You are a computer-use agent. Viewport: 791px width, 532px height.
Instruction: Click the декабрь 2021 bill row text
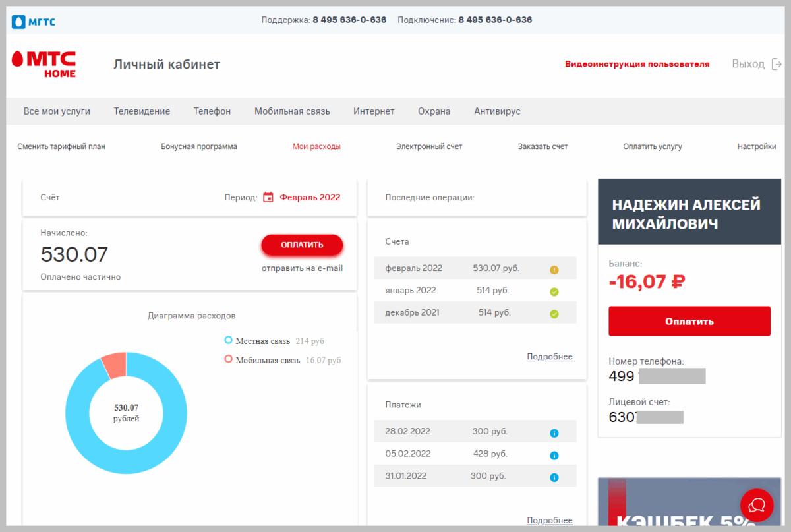coord(412,313)
